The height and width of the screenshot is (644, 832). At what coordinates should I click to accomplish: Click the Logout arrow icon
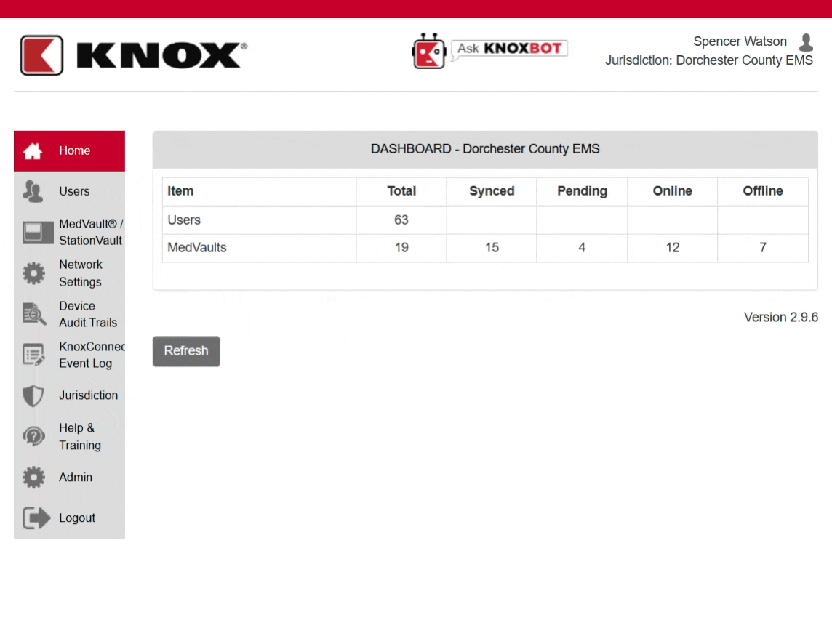(36, 518)
